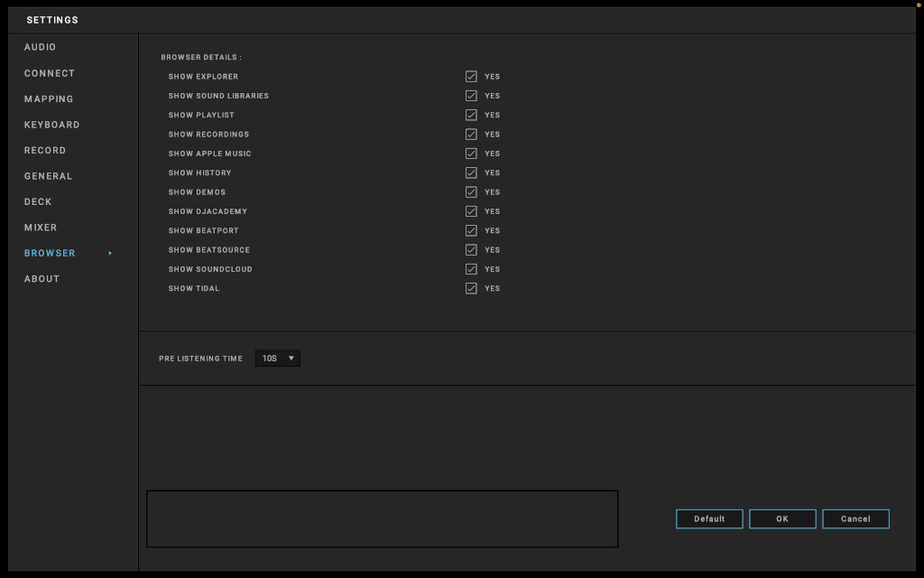Uncheck the Show Explorer checkbox
Image resolution: width=924 pixels, height=578 pixels.
(x=471, y=77)
